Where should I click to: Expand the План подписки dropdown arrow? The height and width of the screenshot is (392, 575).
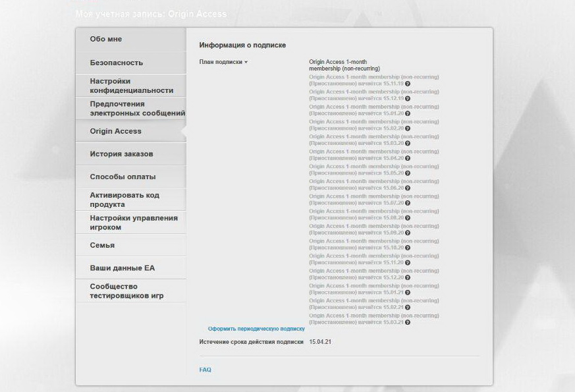[246, 63]
